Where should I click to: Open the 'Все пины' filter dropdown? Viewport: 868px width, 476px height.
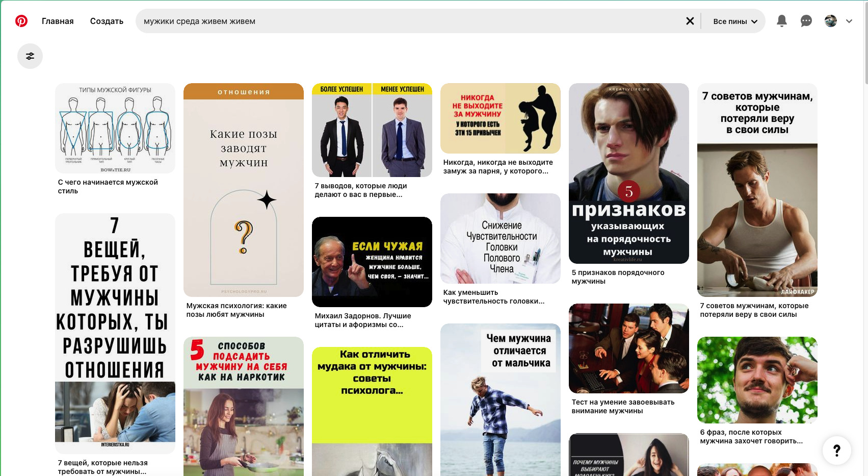pos(735,21)
